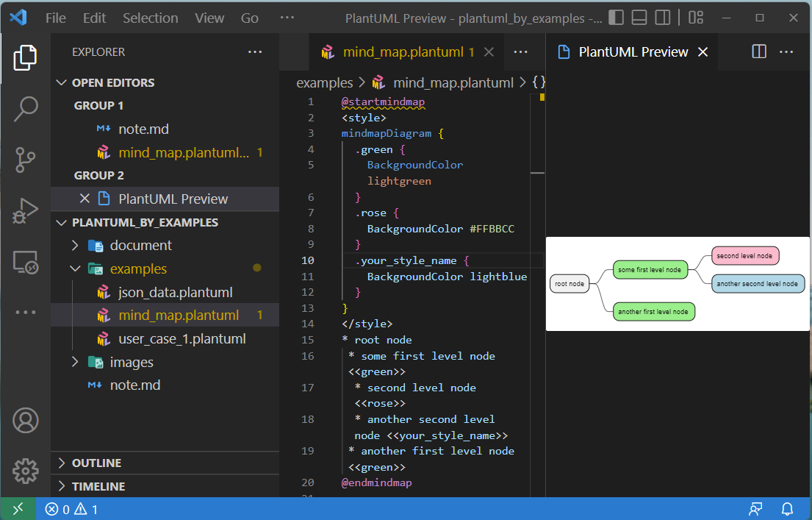Image resolution: width=812 pixels, height=520 pixels.
Task: Expand the Outline section
Action: [61, 463]
